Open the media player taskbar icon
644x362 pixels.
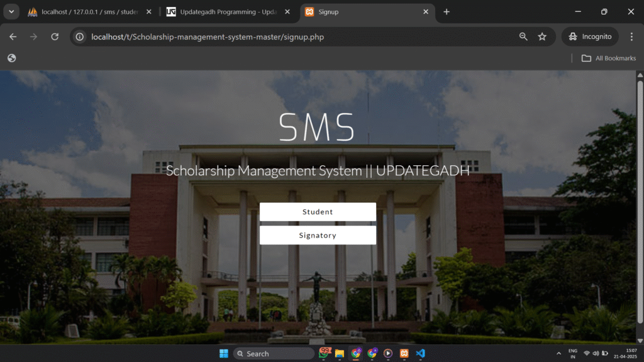pyautogui.click(x=388, y=353)
